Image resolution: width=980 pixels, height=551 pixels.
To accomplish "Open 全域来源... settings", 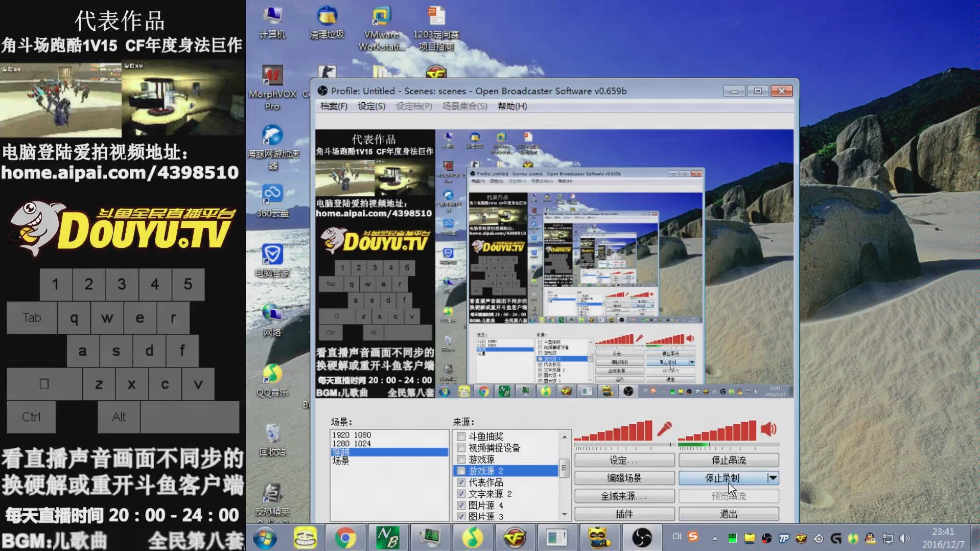I will coord(624,496).
